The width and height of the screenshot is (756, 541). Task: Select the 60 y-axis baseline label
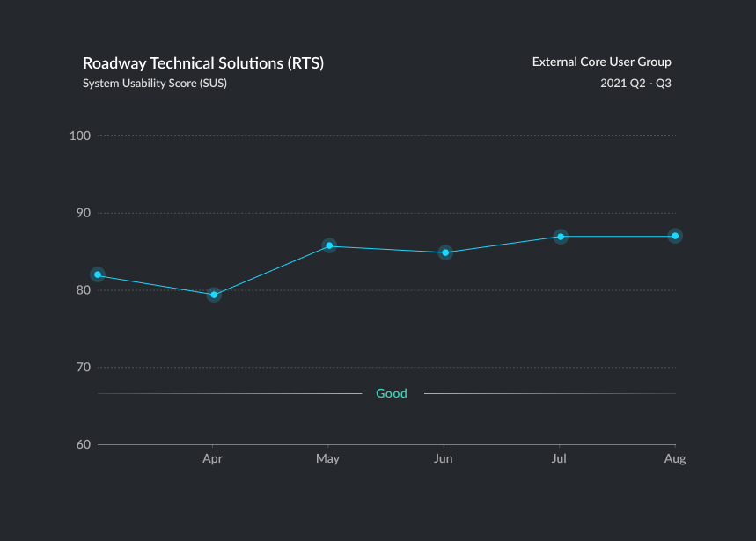[83, 444]
